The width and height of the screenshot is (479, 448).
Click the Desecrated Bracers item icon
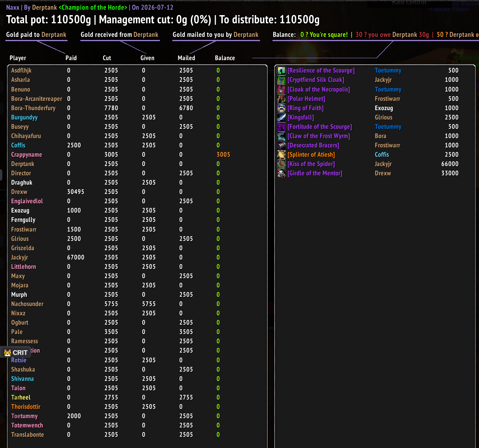281,145
